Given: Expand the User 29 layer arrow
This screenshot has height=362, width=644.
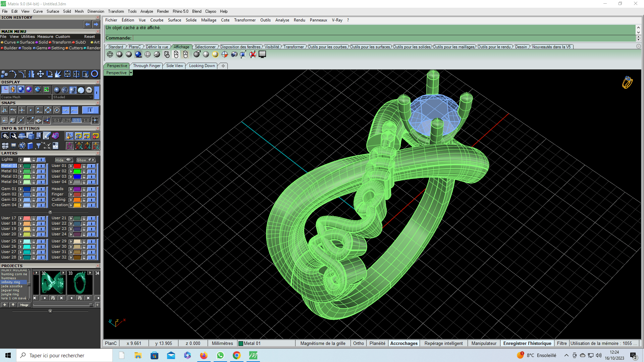Looking at the screenshot, I should tap(71, 241).
